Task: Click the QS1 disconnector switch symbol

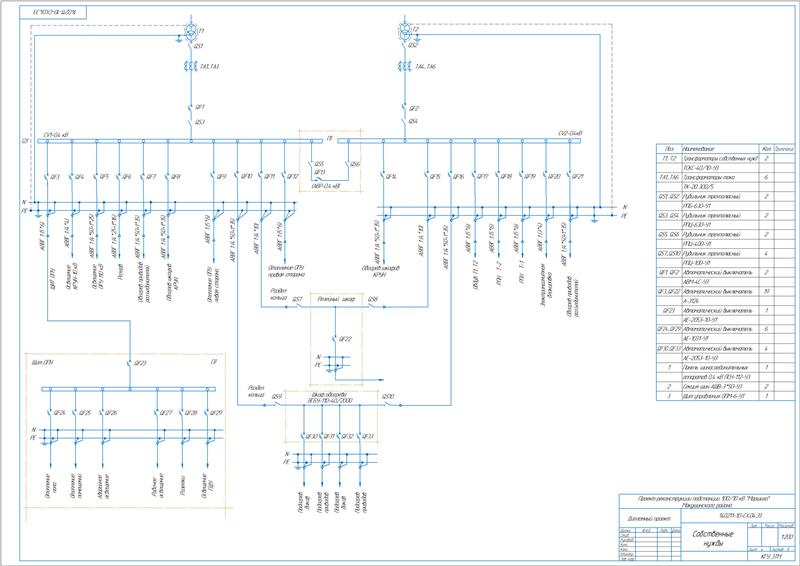Action: tap(190, 46)
